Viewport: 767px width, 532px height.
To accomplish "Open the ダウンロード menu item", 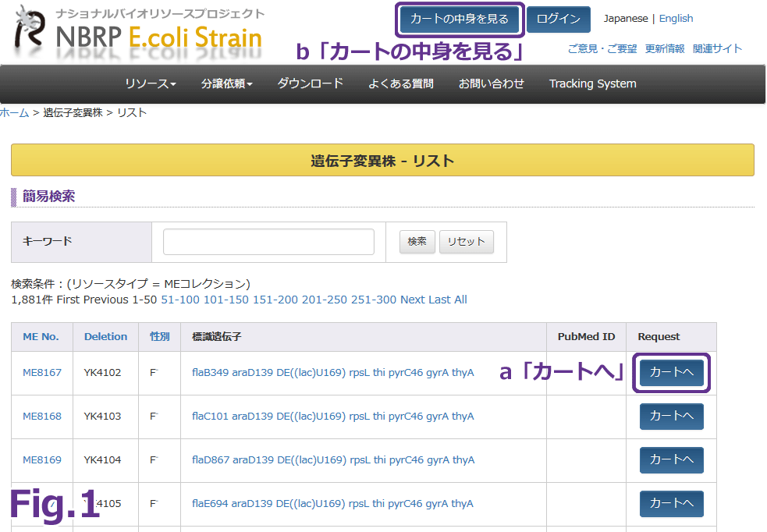I will [x=311, y=83].
